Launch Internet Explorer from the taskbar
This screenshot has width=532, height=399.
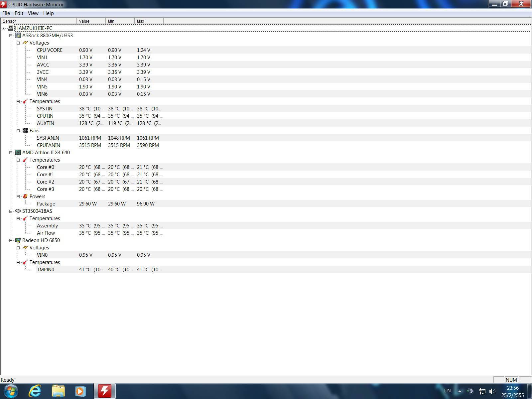tap(35, 391)
